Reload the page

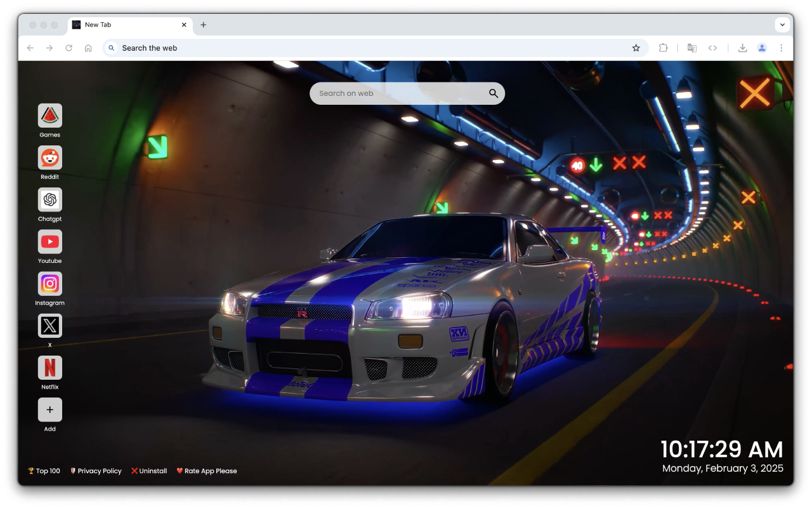tap(69, 48)
